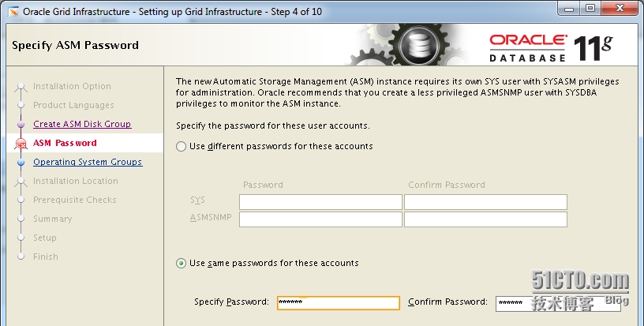
Task: Click the SYS label
Action: (x=197, y=200)
